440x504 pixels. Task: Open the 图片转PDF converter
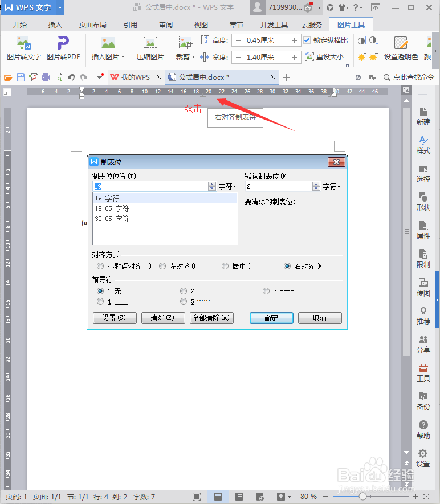click(63, 48)
